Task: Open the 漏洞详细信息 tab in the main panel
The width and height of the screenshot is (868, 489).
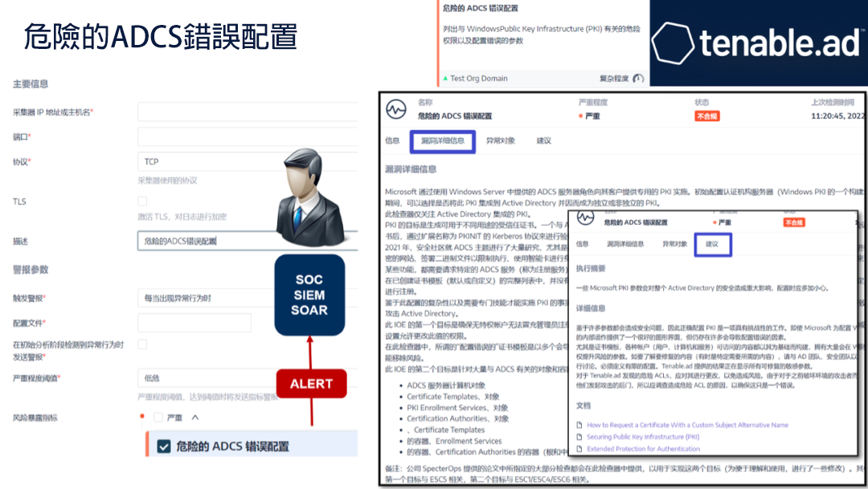Action: (x=443, y=141)
